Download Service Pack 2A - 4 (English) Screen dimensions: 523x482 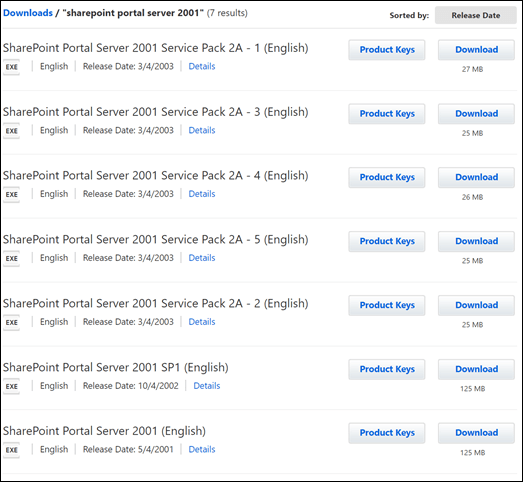point(476,177)
